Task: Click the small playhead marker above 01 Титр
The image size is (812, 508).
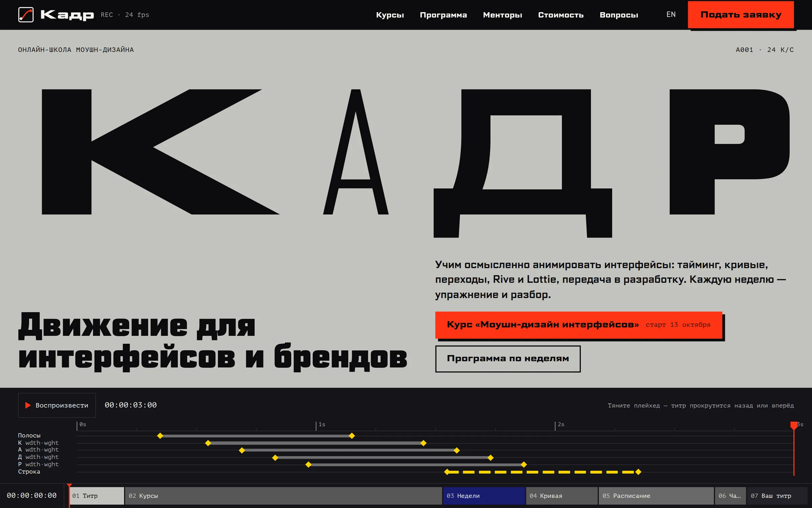Action: point(69,486)
